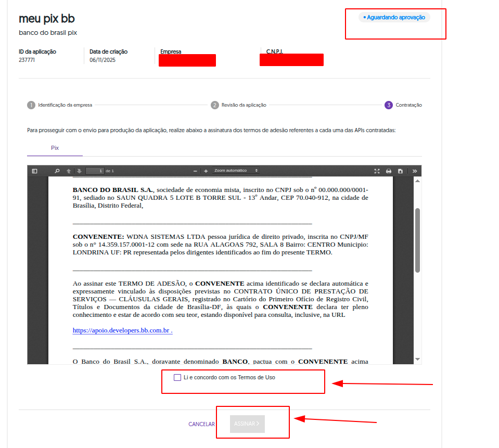Toggle the PDF viewer sidebar
499x448 pixels.
click(34, 171)
